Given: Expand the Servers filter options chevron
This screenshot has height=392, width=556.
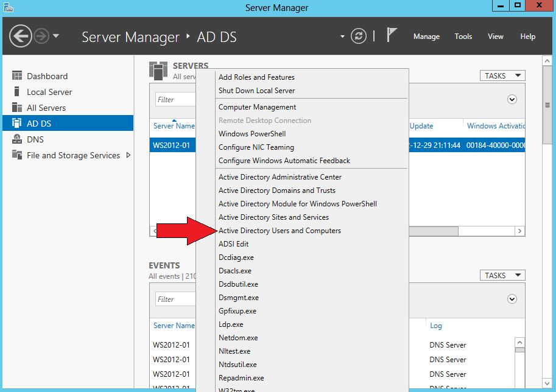Looking at the screenshot, I should coord(512,99).
